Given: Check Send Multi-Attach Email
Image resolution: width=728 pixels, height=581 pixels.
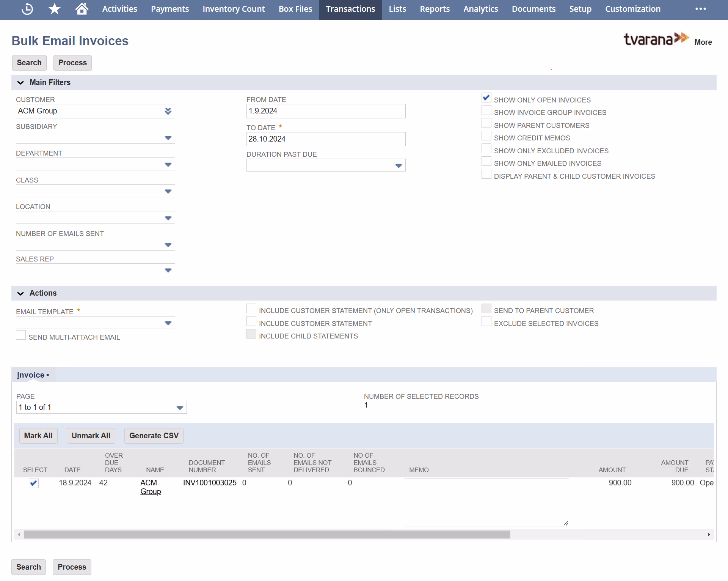Looking at the screenshot, I should [21, 335].
